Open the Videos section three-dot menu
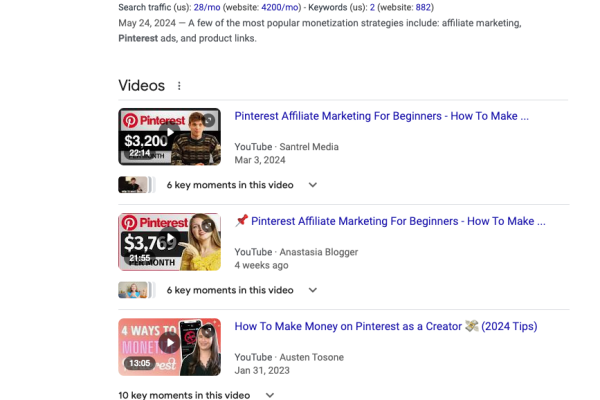This screenshot has width=600, height=400. (x=179, y=86)
